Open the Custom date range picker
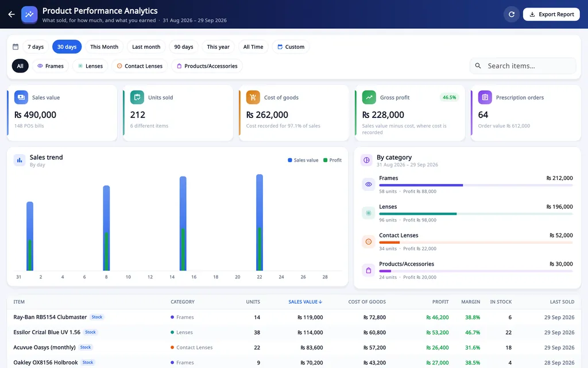This screenshot has width=588, height=368. 291,47
